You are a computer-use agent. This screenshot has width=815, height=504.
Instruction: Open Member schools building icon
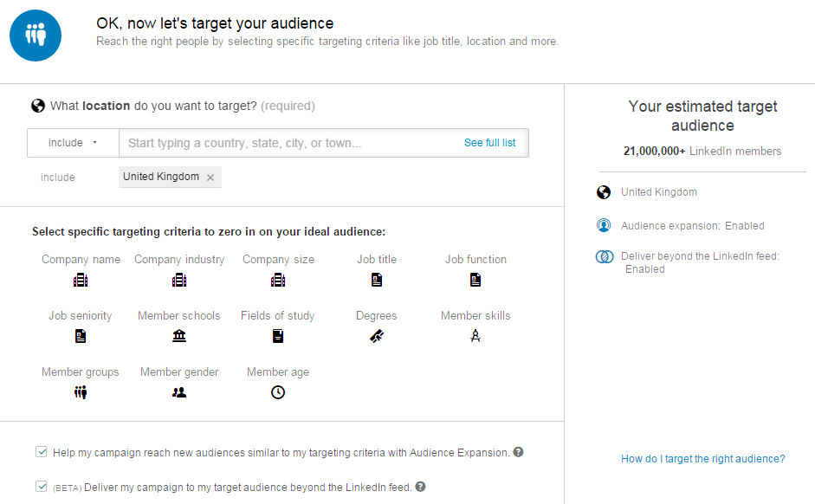coord(179,336)
